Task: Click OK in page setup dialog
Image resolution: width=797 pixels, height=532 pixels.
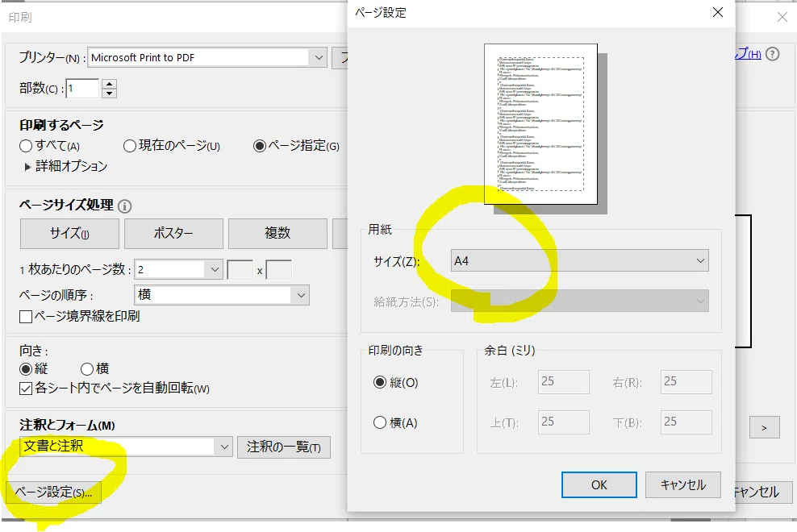Action: (x=599, y=484)
